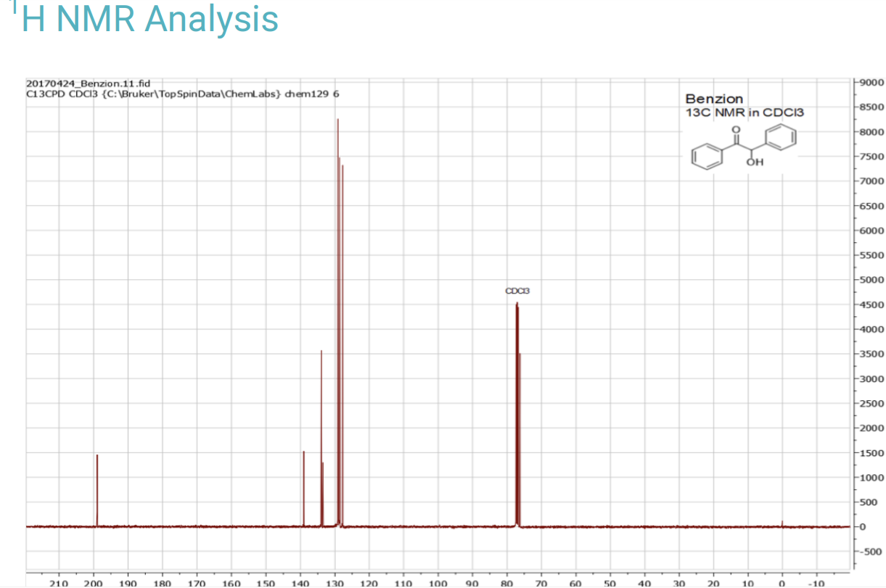Select the 210 ppm axis label
886x588 pixels.
pos(60,582)
